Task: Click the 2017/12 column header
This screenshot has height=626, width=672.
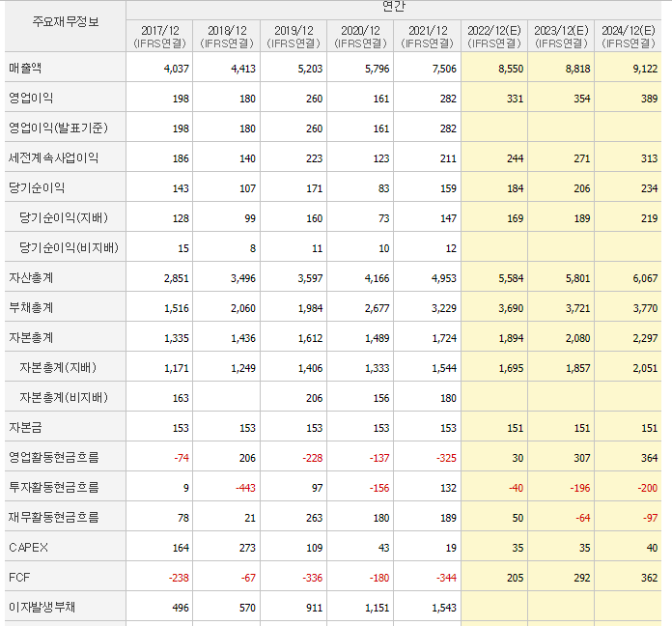Action: pyautogui.click(x=159, y=37)
